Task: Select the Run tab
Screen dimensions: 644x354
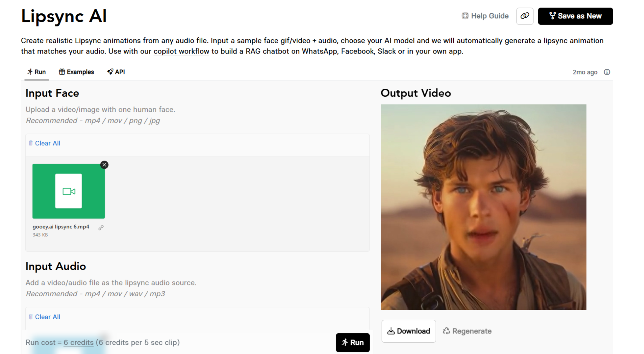Action: tap(37, 72)
